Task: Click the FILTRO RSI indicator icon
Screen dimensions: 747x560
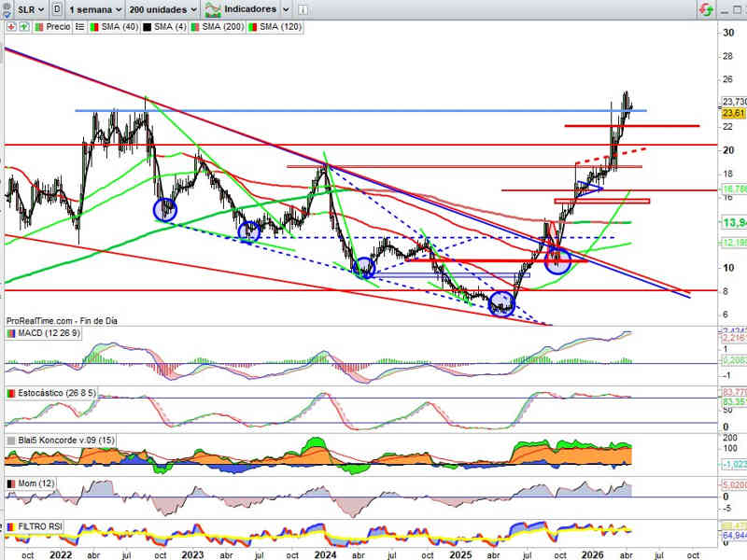Action: pyautogui.click(x=11, y=528)
